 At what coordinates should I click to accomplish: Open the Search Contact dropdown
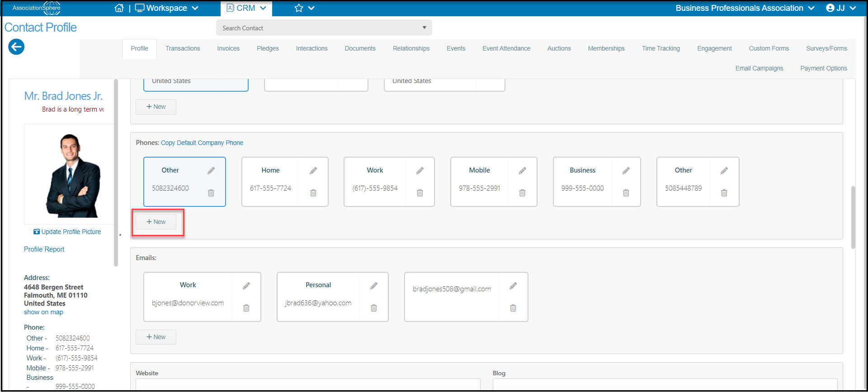[x=324, y=28]
